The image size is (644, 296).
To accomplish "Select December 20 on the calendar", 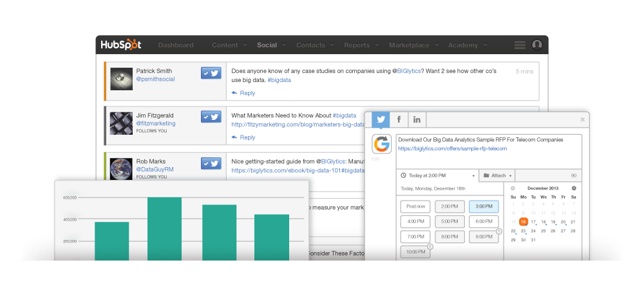I will point(563,222).
